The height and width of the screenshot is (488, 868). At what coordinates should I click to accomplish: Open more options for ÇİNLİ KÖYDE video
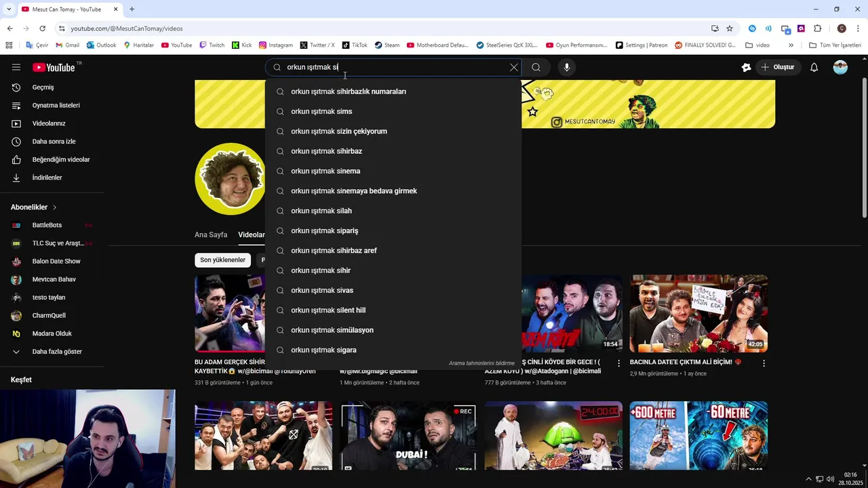point(618,363)
